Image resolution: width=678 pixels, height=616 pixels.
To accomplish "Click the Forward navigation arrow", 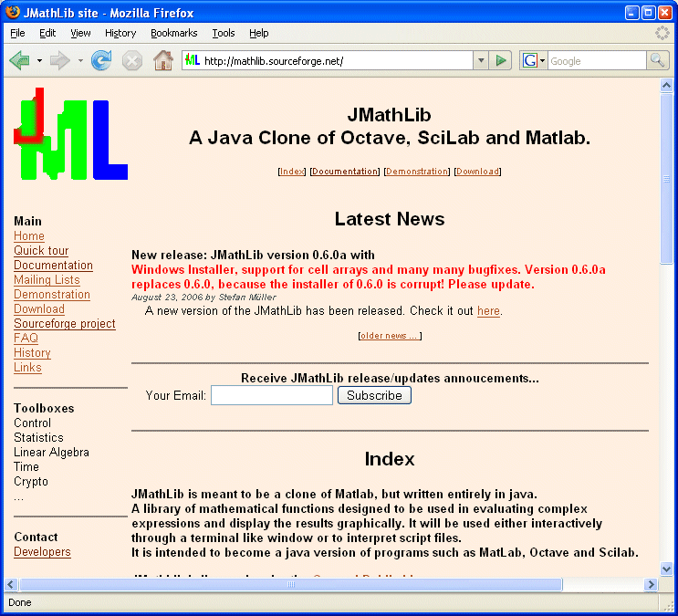I will (x=60, y=60).
